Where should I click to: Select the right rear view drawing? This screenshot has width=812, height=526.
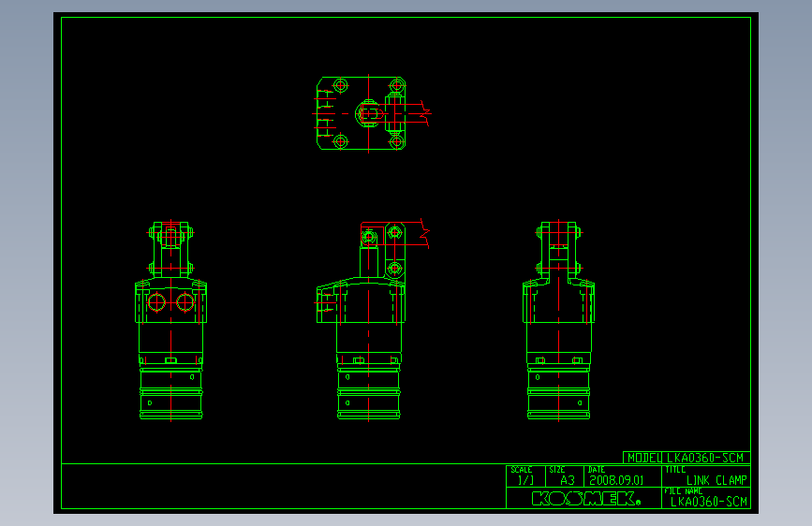(559, 321)
